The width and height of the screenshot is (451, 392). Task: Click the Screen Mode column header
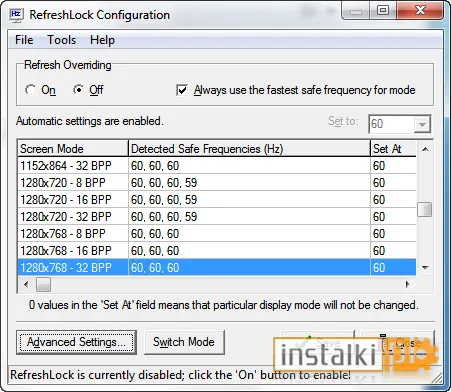click(x=73, y=148)
